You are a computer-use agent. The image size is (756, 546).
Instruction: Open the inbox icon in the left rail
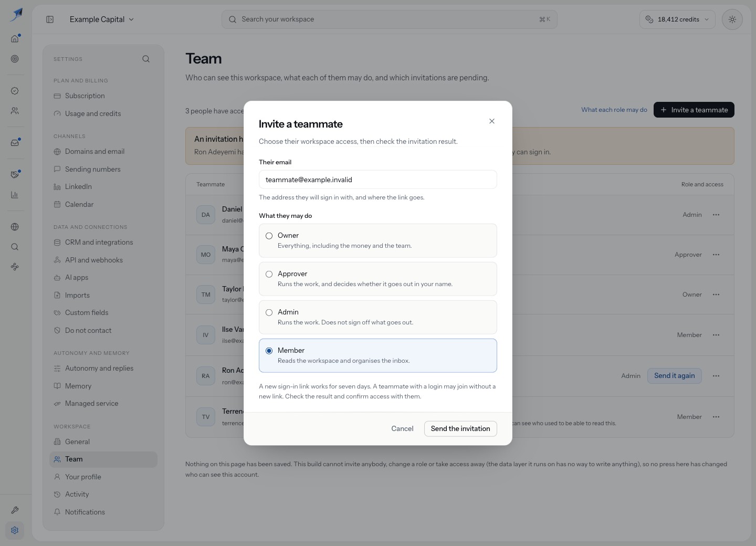(15, 142)
